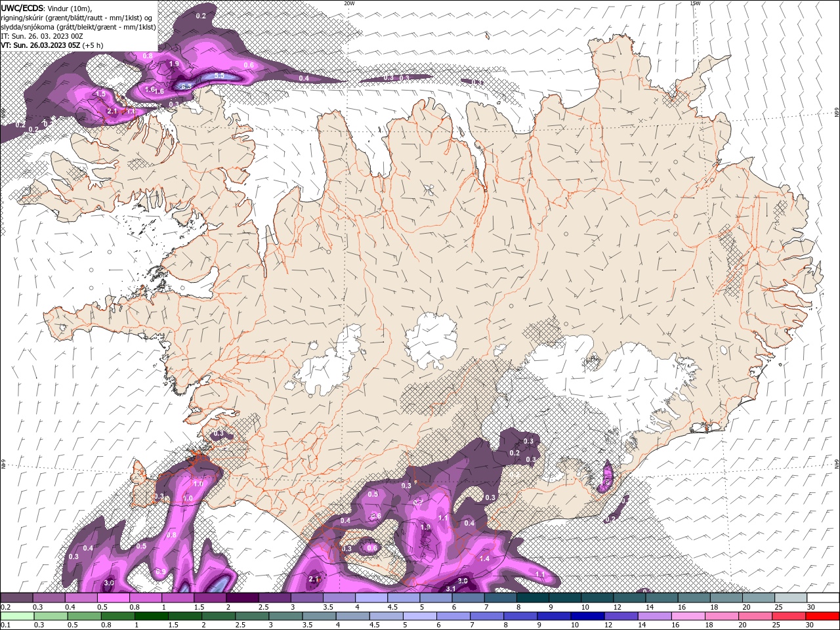Pick the deep purple 2–2.5 snow swatch
Screen dimensions: 840x630
coord(242,598)
